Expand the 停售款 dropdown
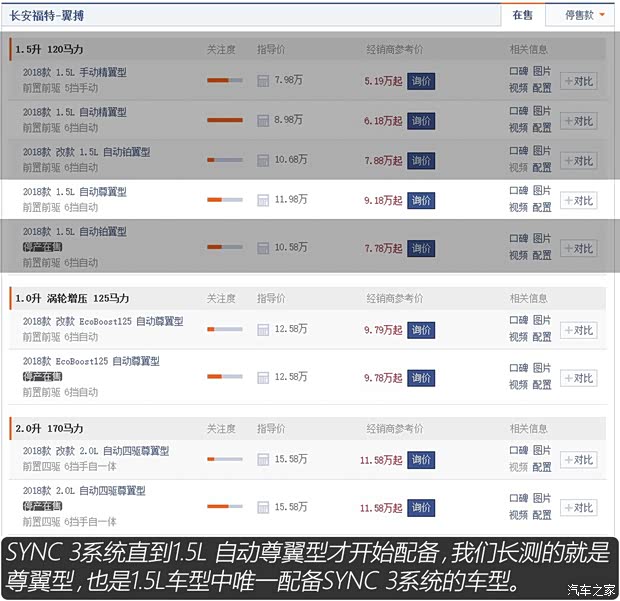 pyautogui.click(x=584, y=15)
